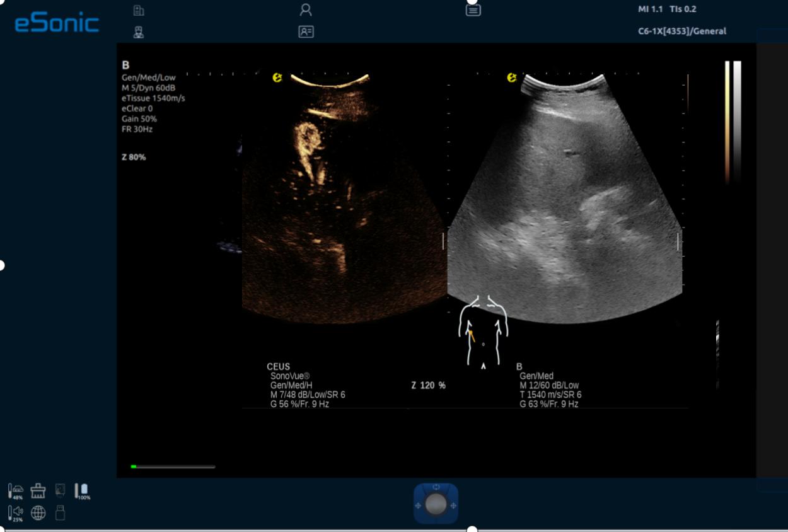Open the patient ID card icon
This screenshot has width=788, height=532.
click(306, 32)
